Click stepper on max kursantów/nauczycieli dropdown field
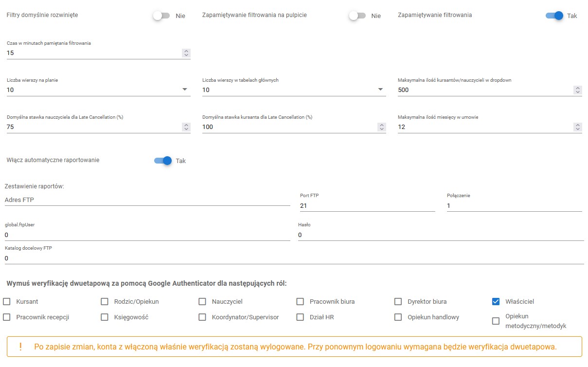The width and height of the screenshot is (588, 367). (577, 90)
